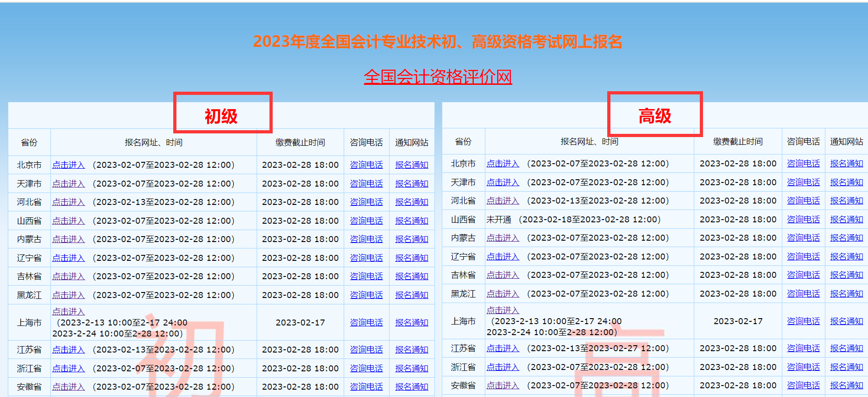Click 点击进入 for 山西省 in 初级 table
The width and height of the screenshot is (868, 397).
(68, 221)
